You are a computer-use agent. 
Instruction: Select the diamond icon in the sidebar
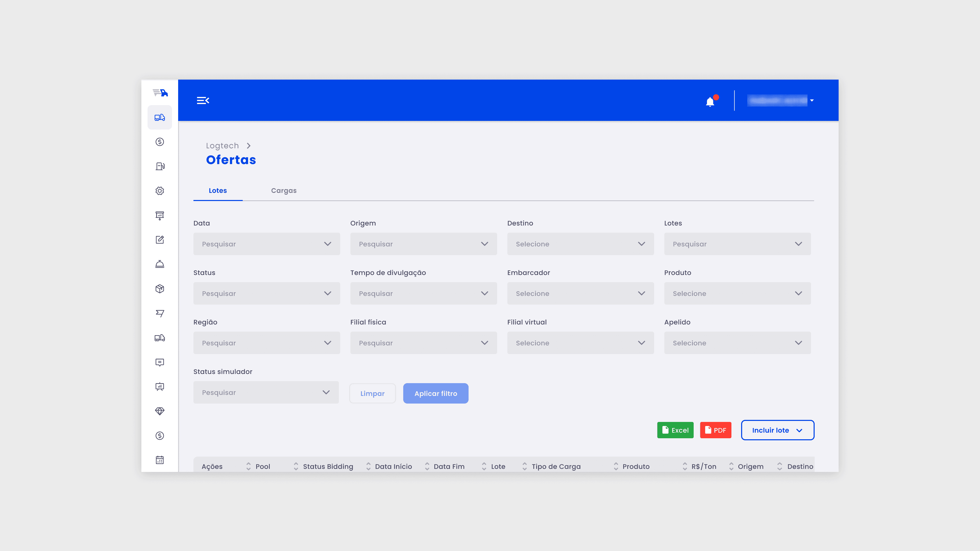tap(160, 411)
